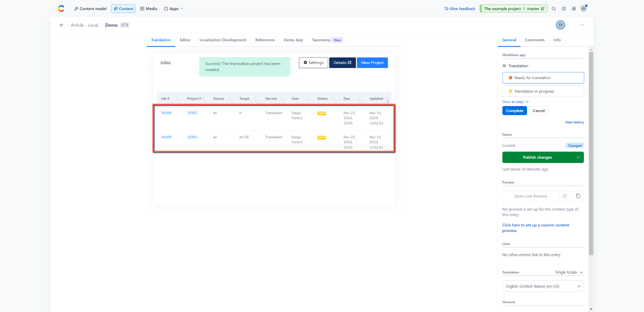Click View history link
The width and height of the screenshot is (644, 312).
click(575, 122)
